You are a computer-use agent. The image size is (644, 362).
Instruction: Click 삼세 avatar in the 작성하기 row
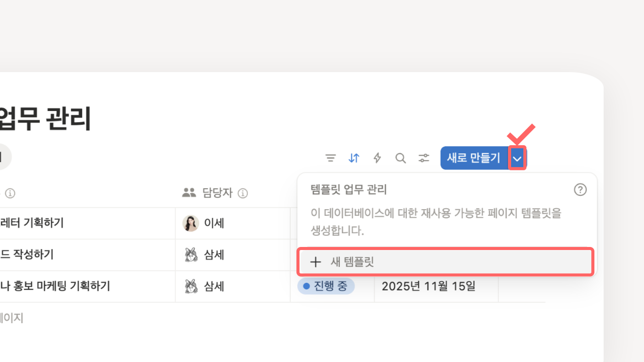pos(191,255)
